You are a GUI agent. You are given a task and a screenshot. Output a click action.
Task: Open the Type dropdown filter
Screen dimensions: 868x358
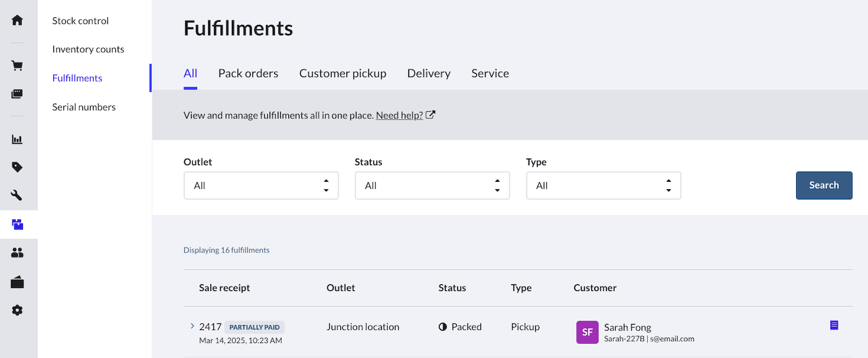pyautogui.click(x=603, y=186)
